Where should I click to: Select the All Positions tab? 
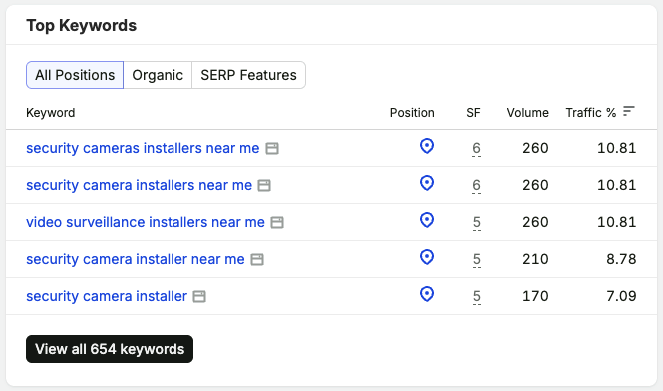(75, 75)
